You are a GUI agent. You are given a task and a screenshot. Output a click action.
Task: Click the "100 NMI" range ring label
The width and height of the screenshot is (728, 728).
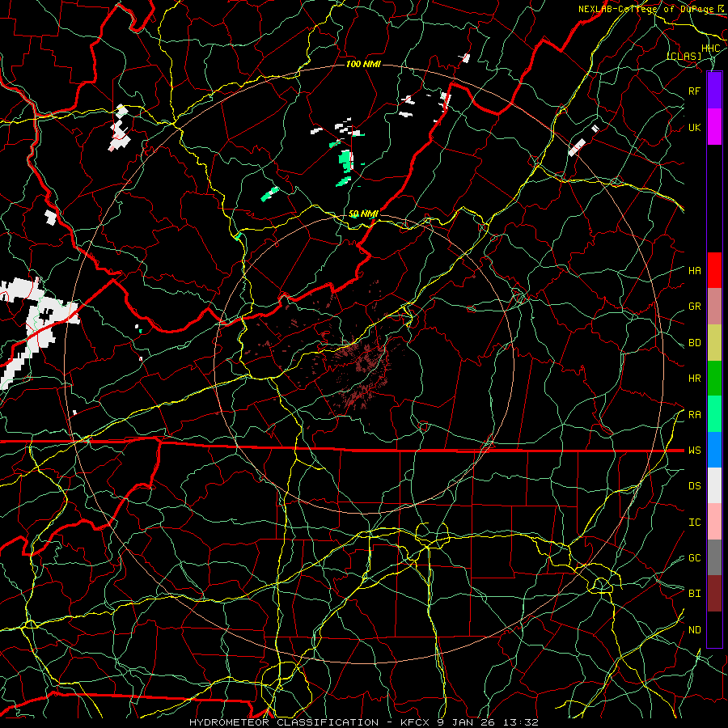pyautogui.click(x=363, y=64)
